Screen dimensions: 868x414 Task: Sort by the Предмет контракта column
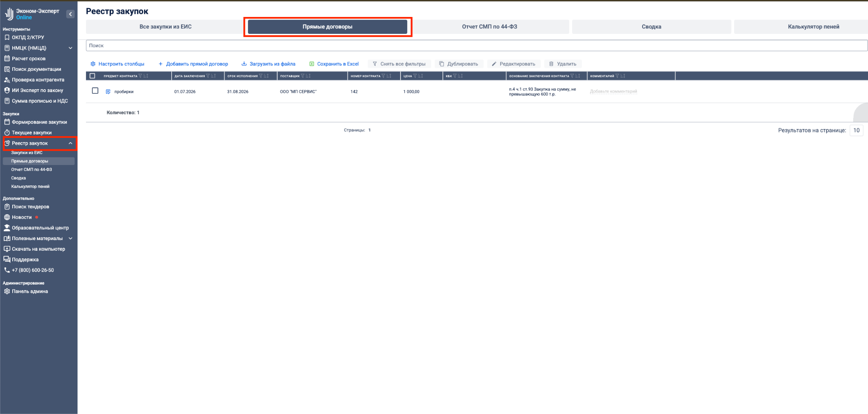click(146, 76)
